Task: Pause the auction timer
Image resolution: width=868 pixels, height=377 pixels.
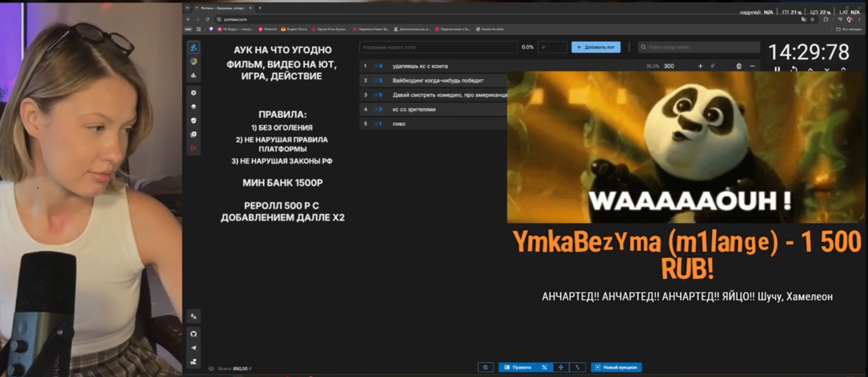Action: pyautogui.click(x=777, y=70)
